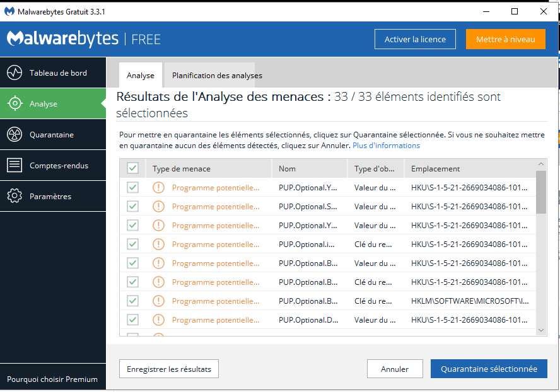Viewport: 560px width, 392px height.
Task: Uncheck the PUP.Optional.i threat checkbox
Action: (x=133, y=244)
